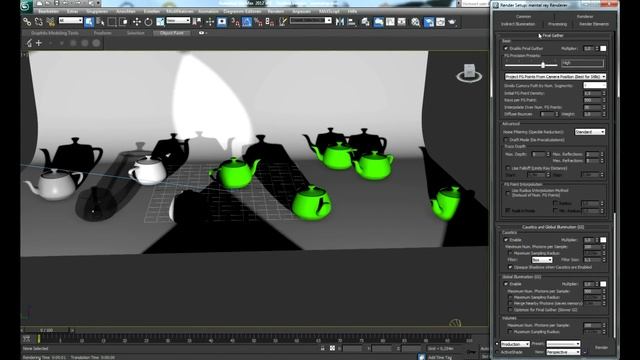
Task: Toggle Use Falloff (Limits Ray Distance) checkbox
Action: tap(508, 168)
